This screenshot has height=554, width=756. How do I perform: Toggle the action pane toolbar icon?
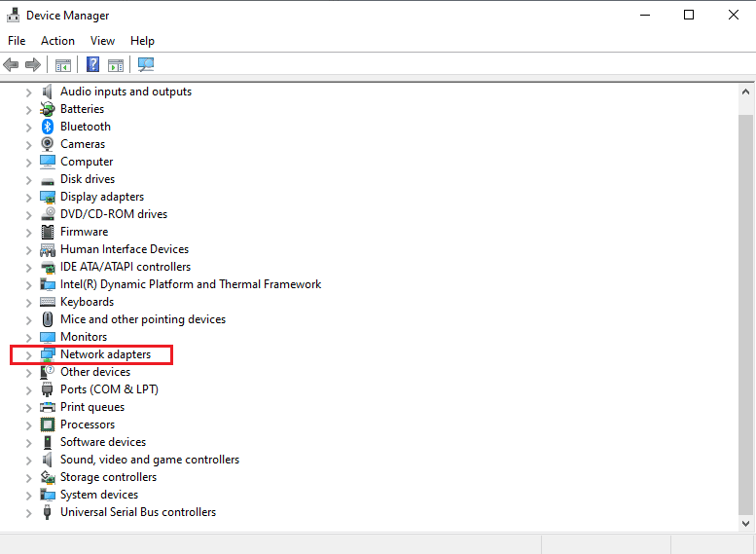pos(116,64)
